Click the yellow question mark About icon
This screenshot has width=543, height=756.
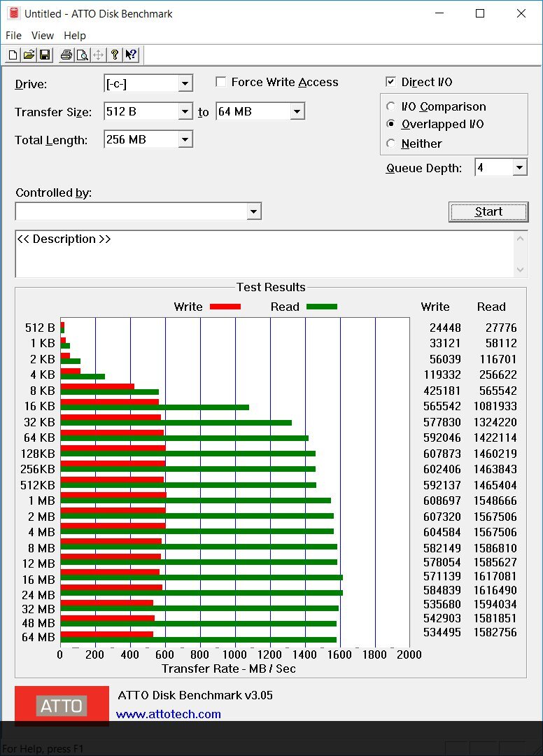[115, 55]
